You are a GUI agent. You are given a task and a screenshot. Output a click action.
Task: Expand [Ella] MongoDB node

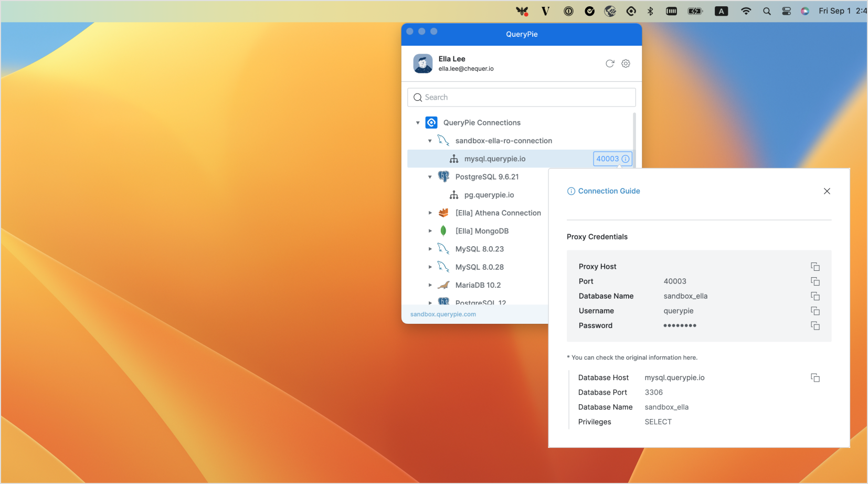(430, 231)
